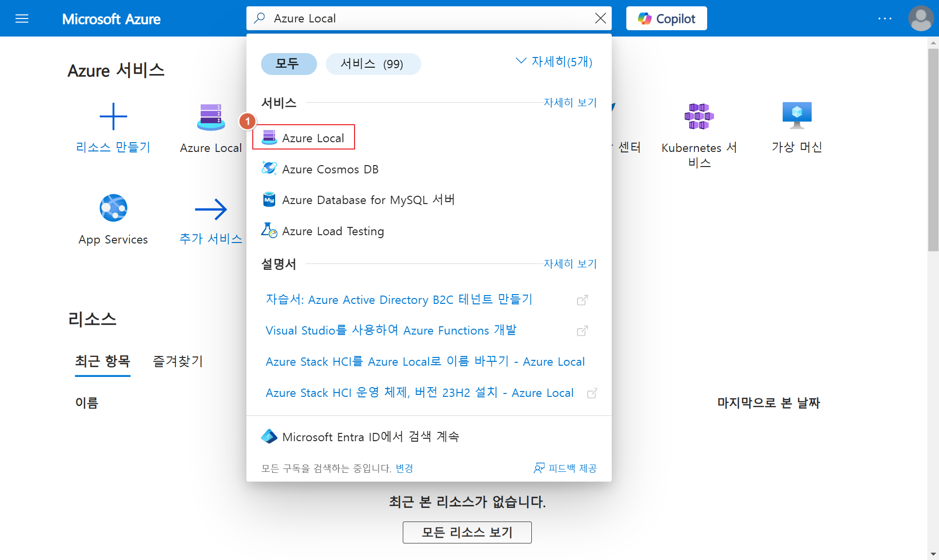Click the feedback person icon
939x560 pixels.
(539, 468)
